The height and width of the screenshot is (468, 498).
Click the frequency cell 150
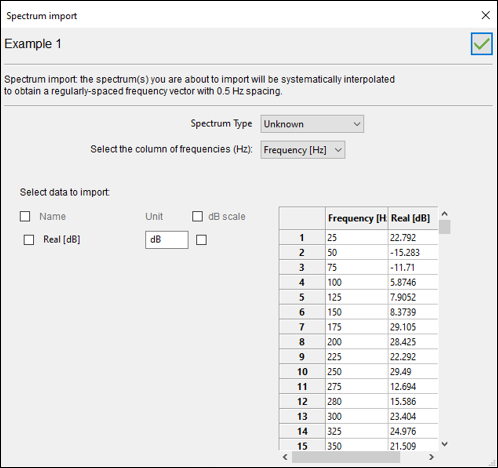(x=357, y=312)
